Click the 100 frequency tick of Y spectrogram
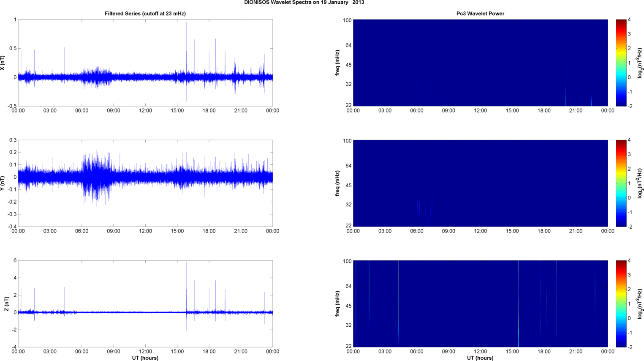The image size is (644, 361). 347,141
